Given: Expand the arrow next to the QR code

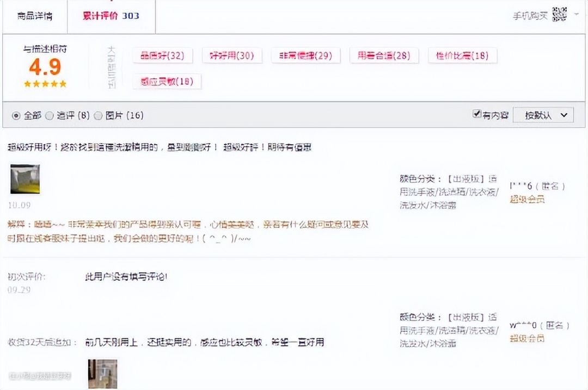Looking at the screenshot, I should point(577,14).
